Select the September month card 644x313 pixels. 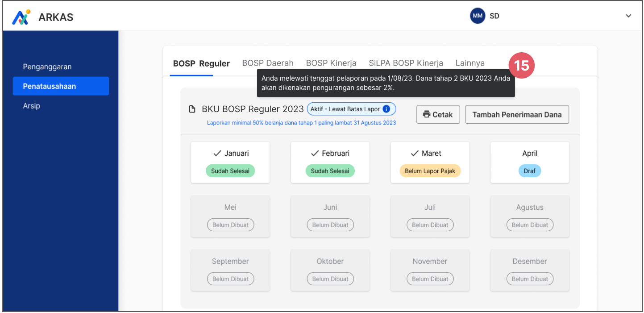tap(230, 271)
